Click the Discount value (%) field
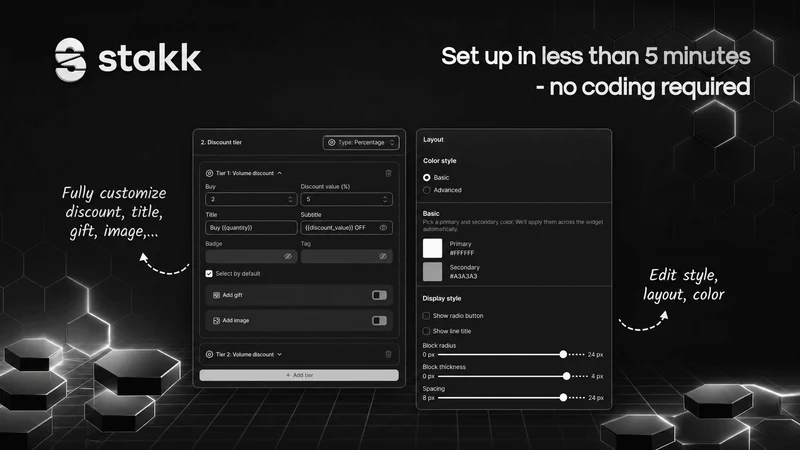 [346, 199]
